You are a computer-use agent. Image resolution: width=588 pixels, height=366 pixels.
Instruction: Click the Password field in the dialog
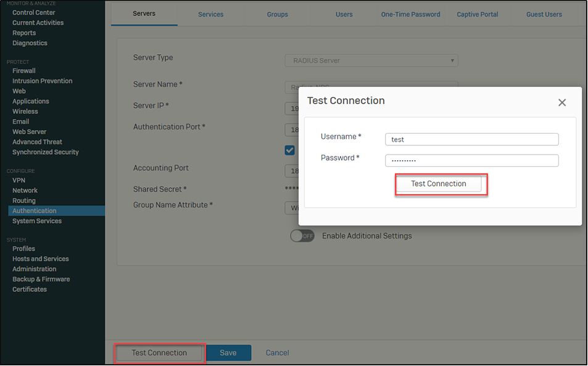pos(471,160)
